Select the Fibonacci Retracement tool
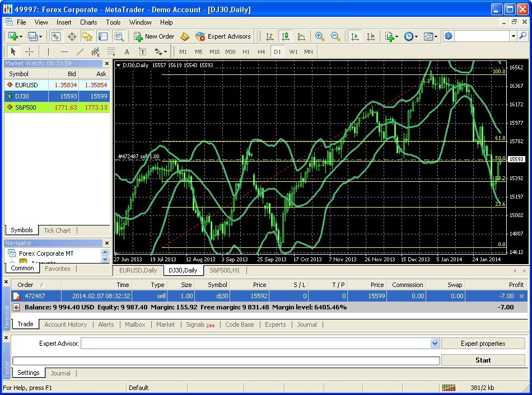Image resolution: width=532 pixels, height=395 pixels. click(111, 51)
